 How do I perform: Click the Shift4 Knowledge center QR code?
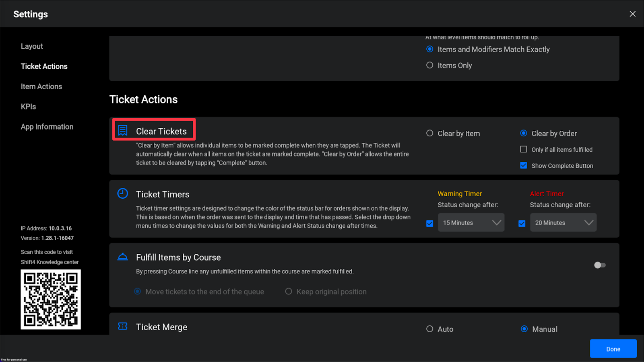pyautogui.click(x=51, y=299)
